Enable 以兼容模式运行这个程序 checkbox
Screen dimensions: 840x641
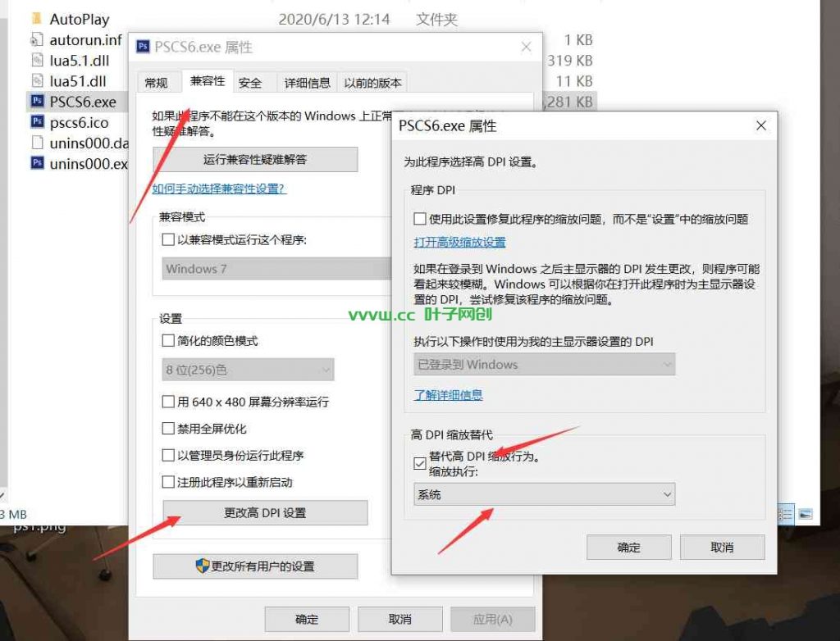click(168, 239)
